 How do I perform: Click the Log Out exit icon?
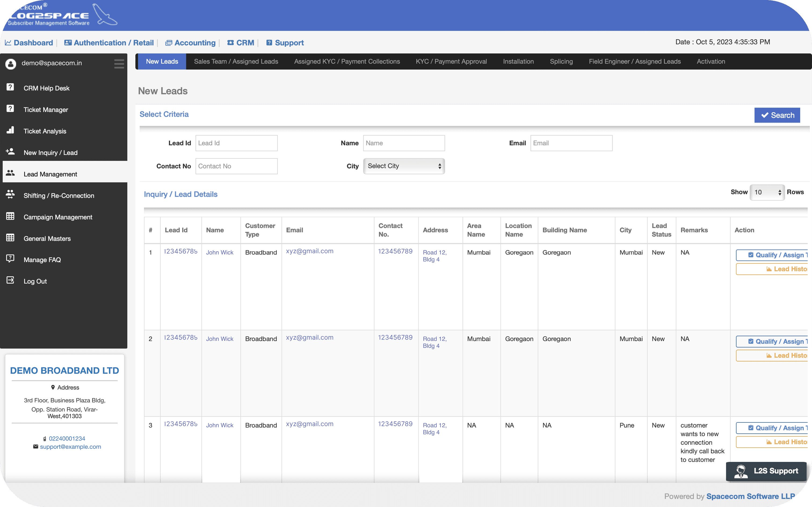10,280
